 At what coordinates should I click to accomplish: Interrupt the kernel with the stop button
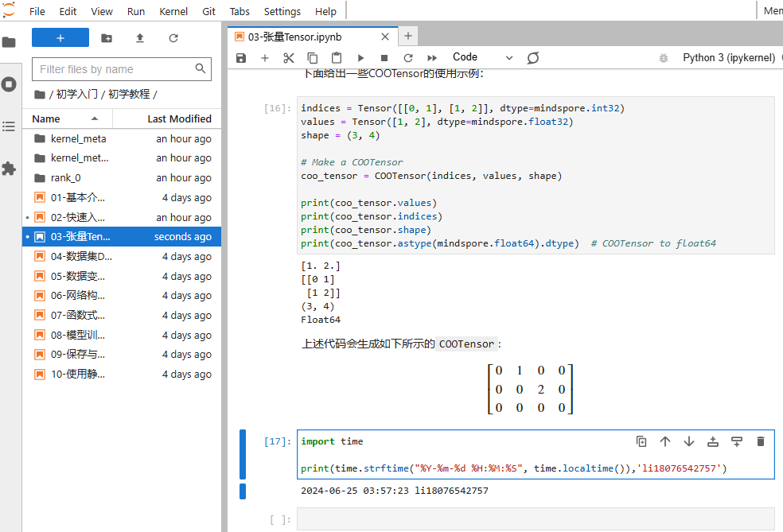coord(384,58)
